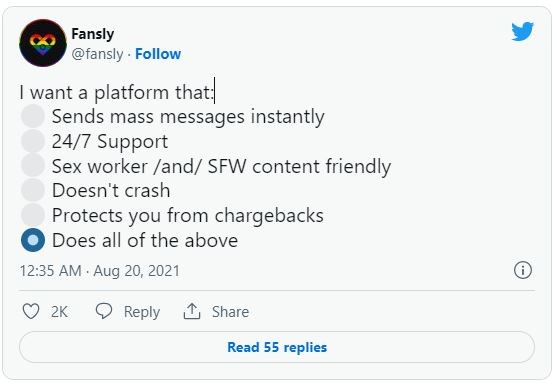The height and width of the screenshot is (385, 557).
Task: Follow the Fansly account
Action: click(x=158, y=54)
